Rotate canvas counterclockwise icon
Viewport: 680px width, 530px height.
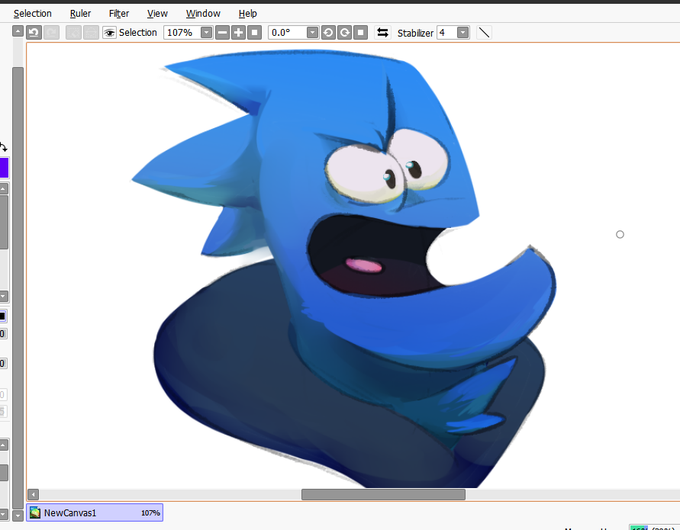[x=328, y=33]
